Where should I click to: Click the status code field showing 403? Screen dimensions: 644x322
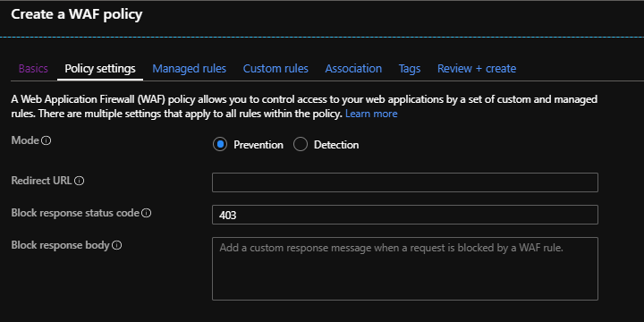405,215
